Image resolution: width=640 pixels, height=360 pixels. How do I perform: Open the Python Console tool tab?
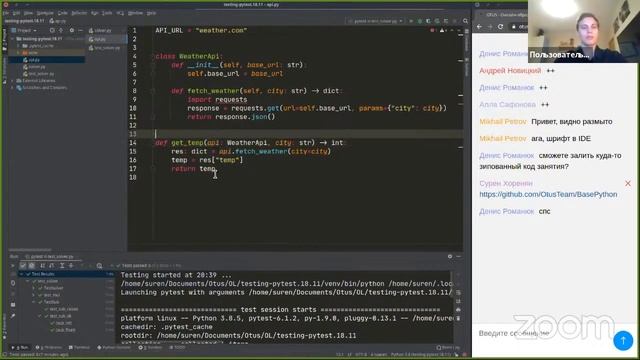(114, 348)
